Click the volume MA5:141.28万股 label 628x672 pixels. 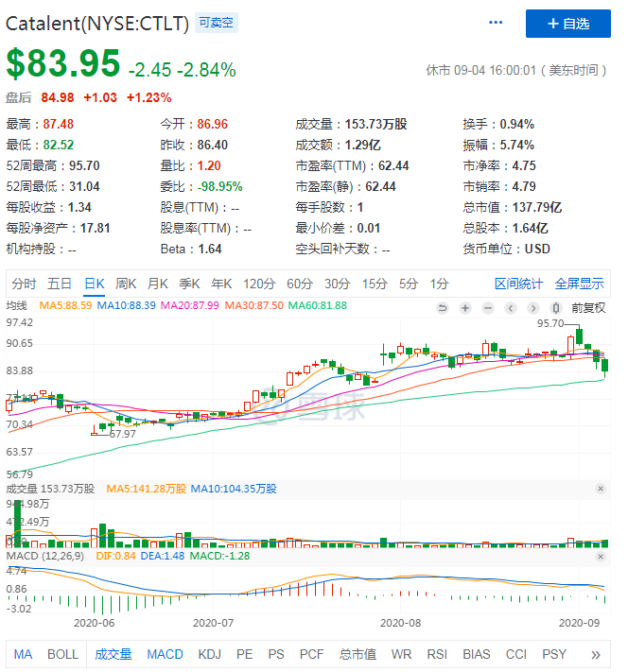147,489
